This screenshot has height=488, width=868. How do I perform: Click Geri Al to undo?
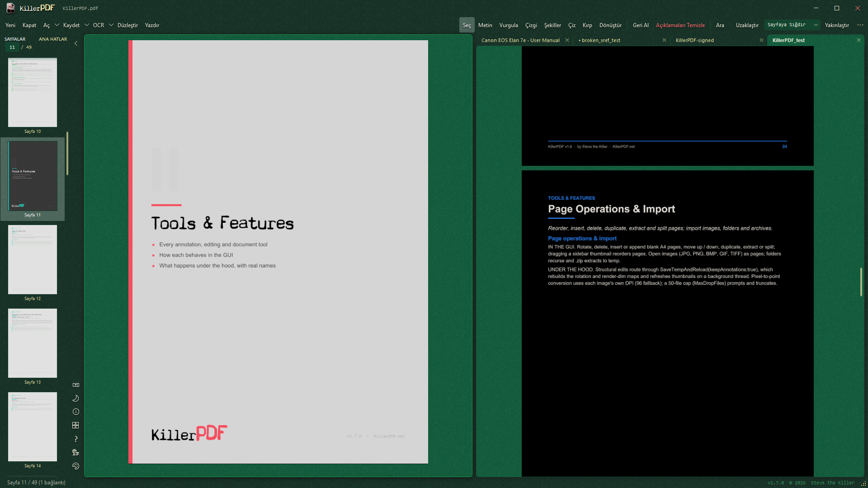coord(641,25)
